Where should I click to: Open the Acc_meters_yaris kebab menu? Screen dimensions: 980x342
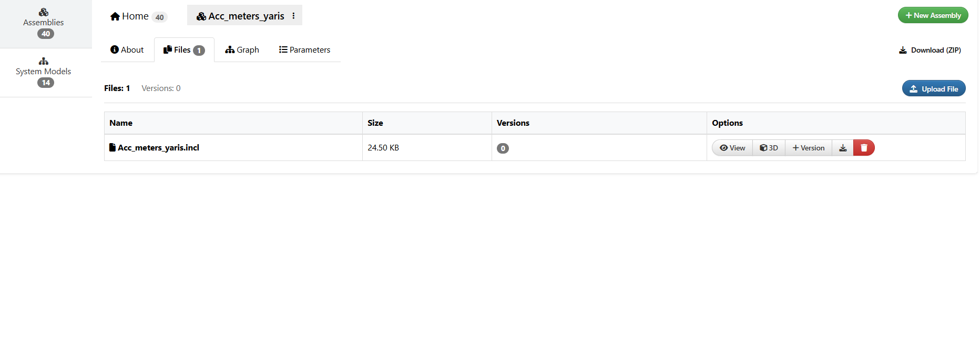(x=293, y=16)
